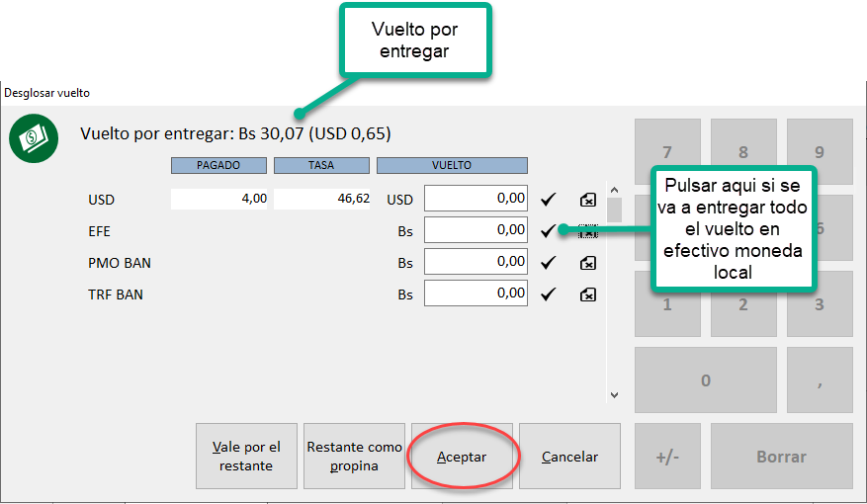Tap the +/- sign key
The image size is (867, 504).
pos(666,457)
